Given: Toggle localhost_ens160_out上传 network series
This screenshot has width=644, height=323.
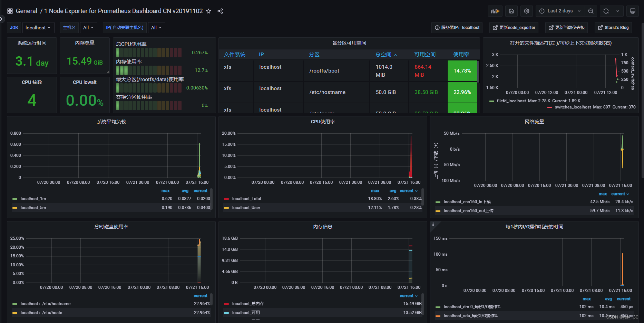Looking at the screenshot, I should (469, 211).
